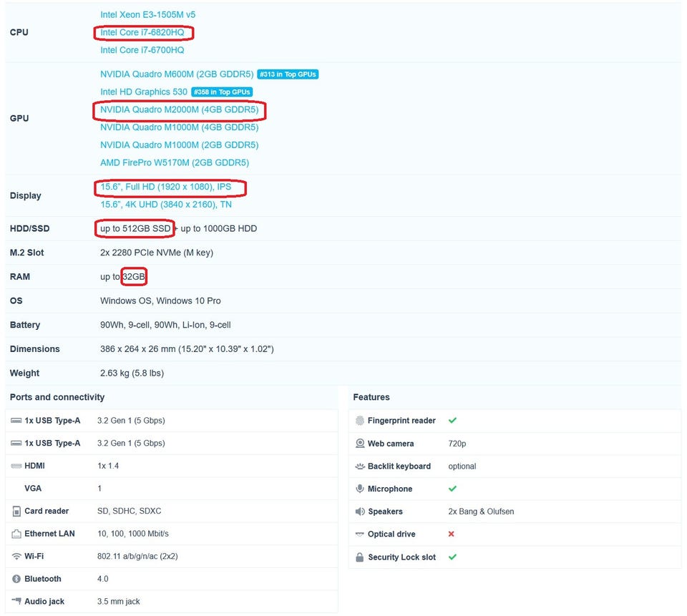
Task: Click the '720p' web camera value
Action: point(457,444)
